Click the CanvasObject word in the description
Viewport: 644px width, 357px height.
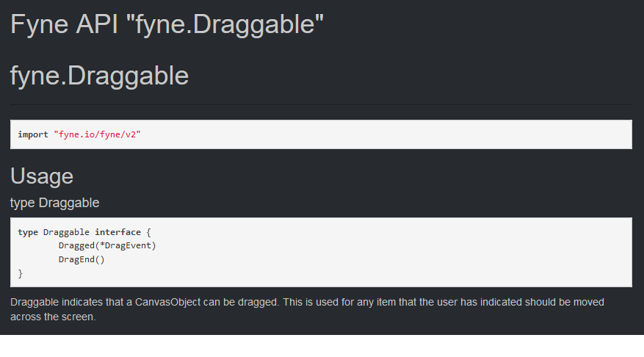[x=167, y=303]
